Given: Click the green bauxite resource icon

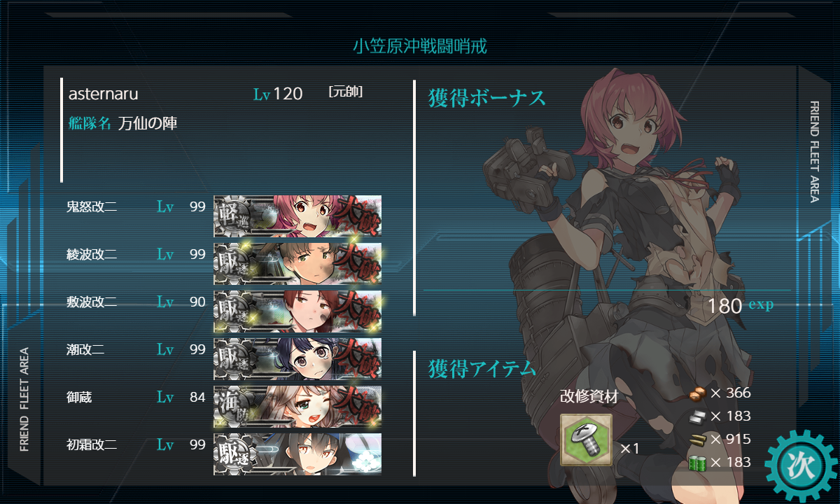Looking at the screenshot, I should click(698, 463).
